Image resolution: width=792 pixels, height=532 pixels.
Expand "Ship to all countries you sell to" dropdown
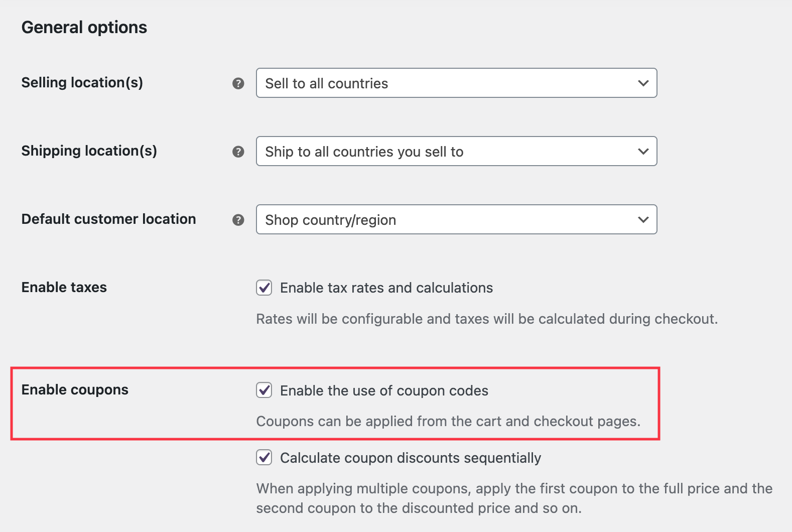coord(456,152)
